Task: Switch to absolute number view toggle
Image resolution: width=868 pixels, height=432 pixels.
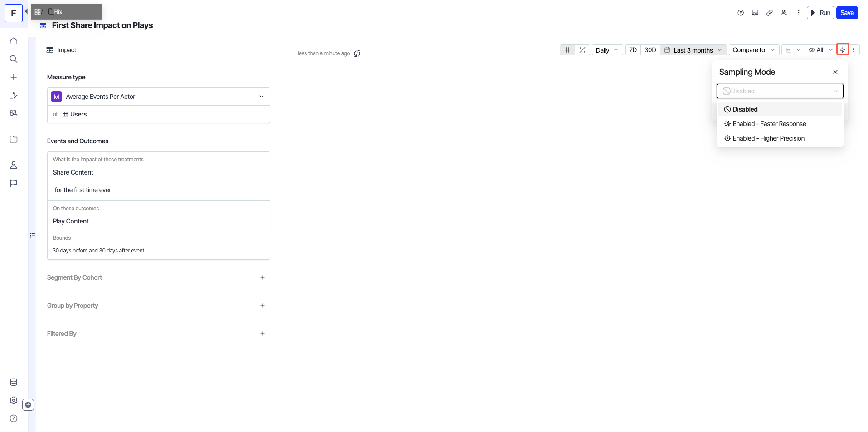Action: (x=567, y=50)
